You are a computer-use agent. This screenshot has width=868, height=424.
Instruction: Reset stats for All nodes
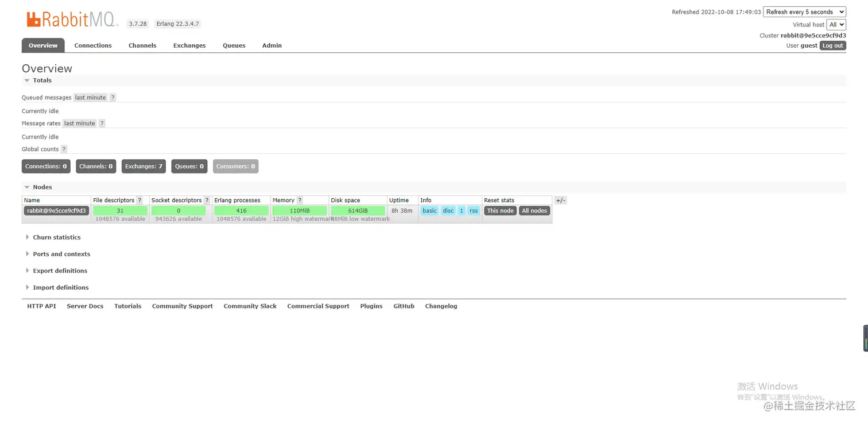pos(534,211)
